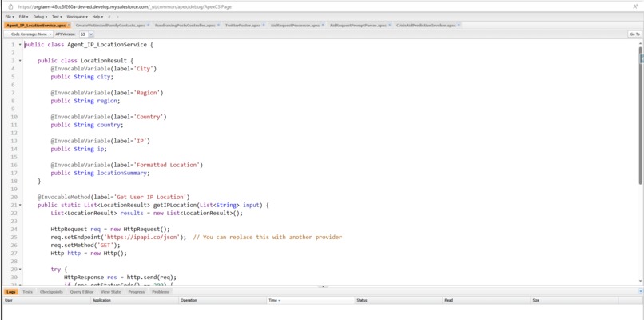This screenshot has width=644, height=320.
Task: Click the read aloud icon in the address bar
Action: 635,6
